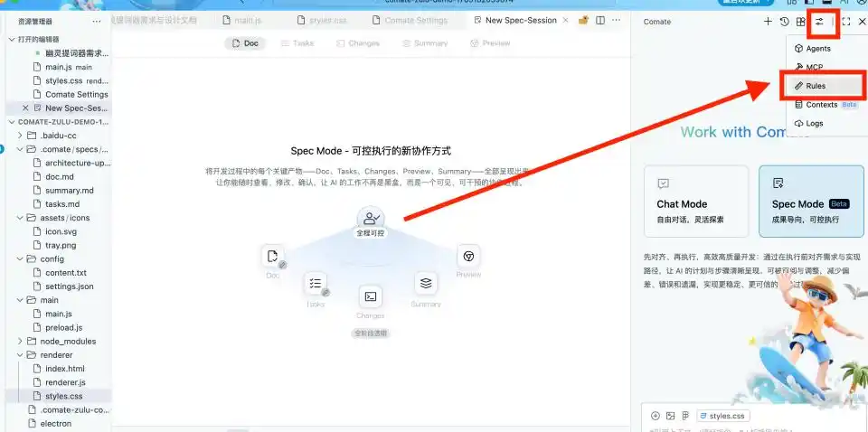Split the editor with layout icon

click(x=600, y=21)
